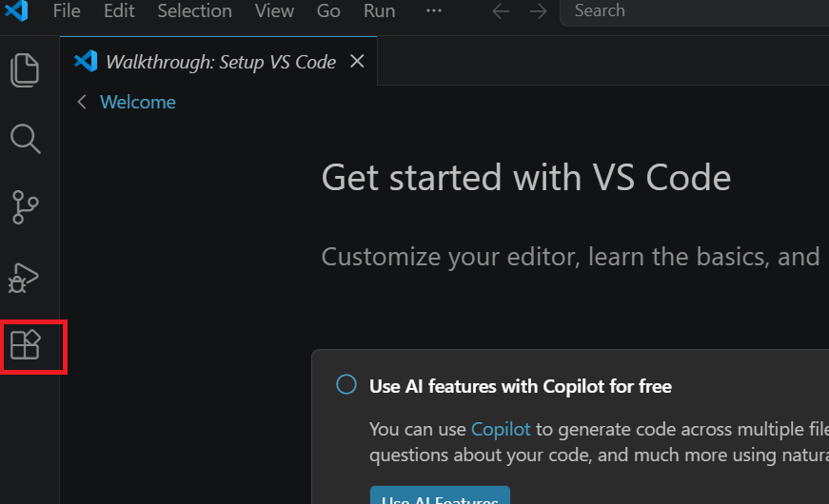
Task: Open the Search view icon
Action: (25, 139)
